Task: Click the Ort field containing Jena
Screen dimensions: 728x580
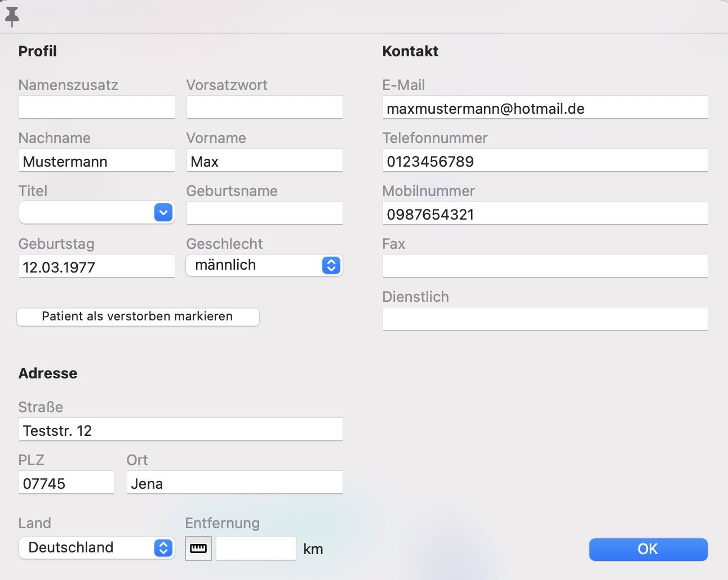Action: [x=235, y=482]
